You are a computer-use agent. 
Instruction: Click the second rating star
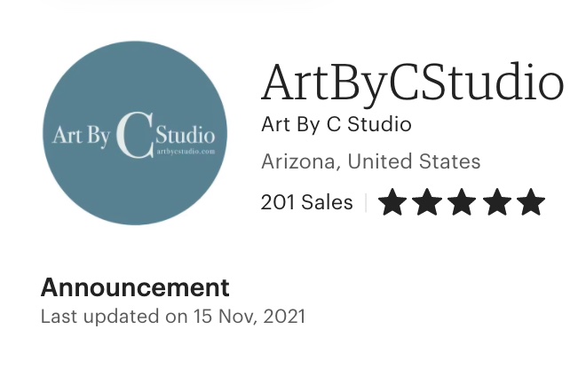[x=427, y=202]
